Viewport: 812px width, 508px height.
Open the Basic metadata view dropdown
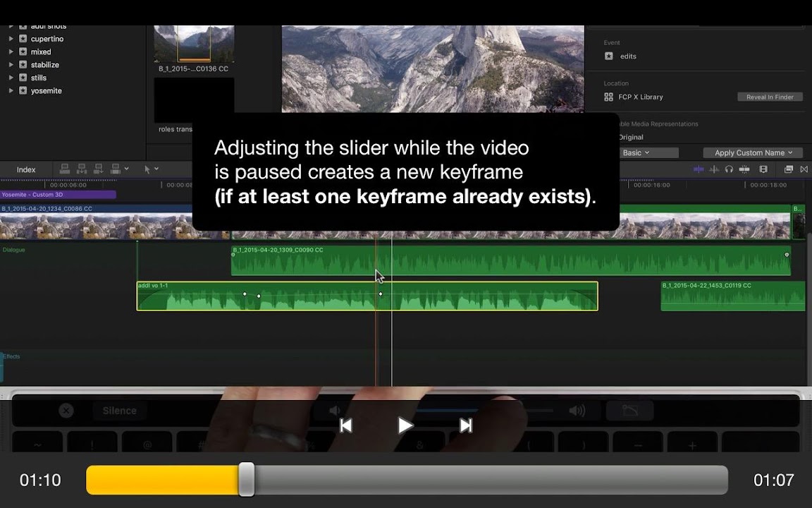click(x=635, y=153)
